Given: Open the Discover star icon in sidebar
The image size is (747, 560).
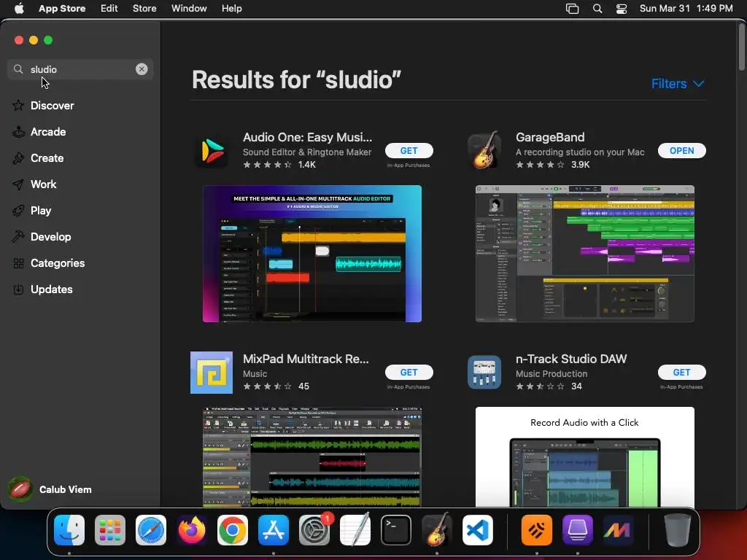Looking at the screenshot, I should [18, 105].
